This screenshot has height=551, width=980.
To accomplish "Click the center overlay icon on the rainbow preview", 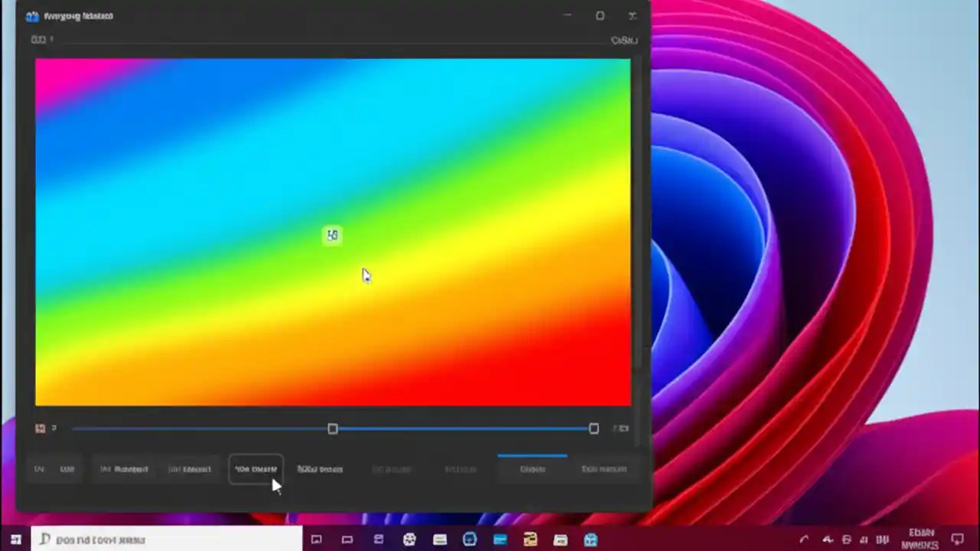I will pos(332,235).
